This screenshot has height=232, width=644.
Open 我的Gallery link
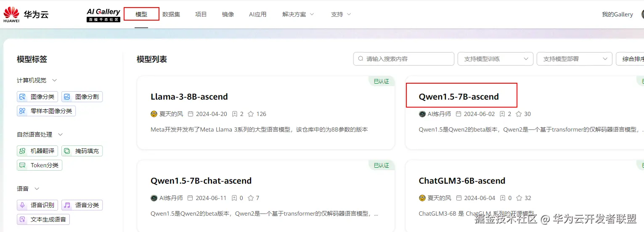click(x=617, y=14)
